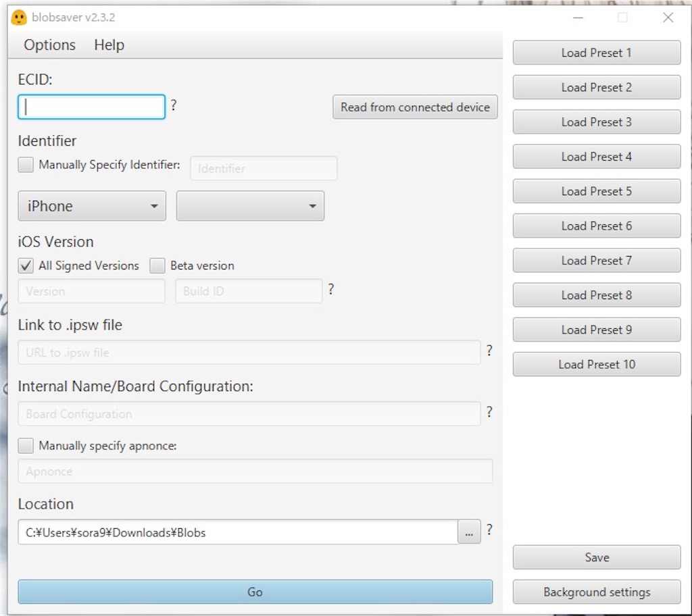Open the folder browse ellipsis button
692x616 pixels.
[x=469, y=532]
